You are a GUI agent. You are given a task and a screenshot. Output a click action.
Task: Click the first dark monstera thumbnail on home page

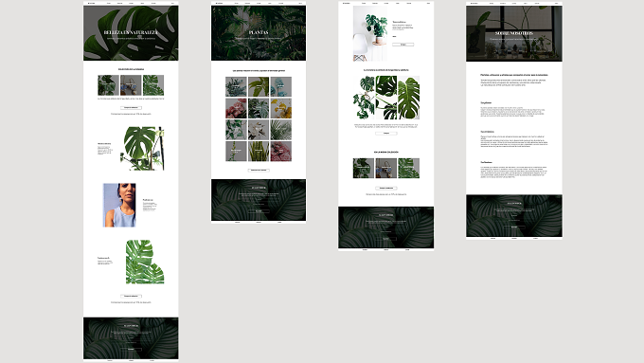(x=108, y=85)
